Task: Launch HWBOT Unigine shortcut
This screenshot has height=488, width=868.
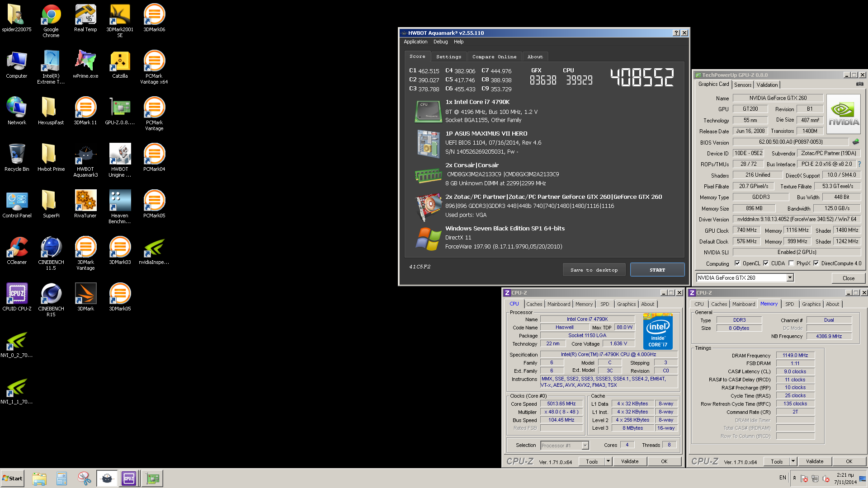Action: 120,160
